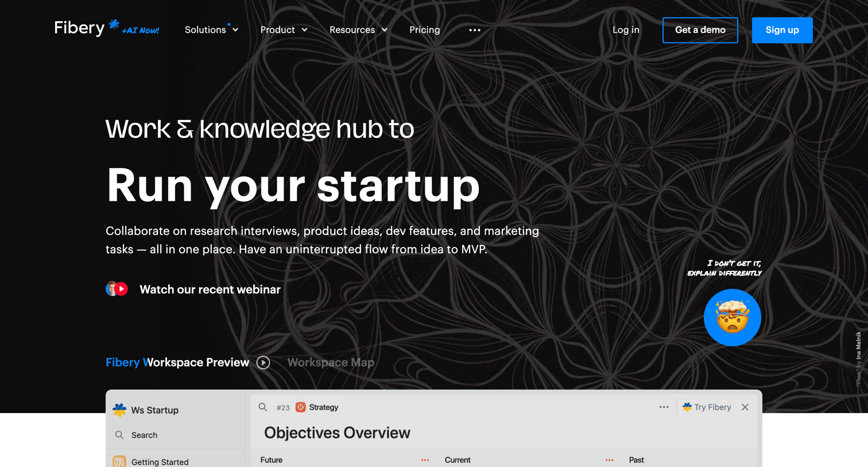Click the Try Fibery button

pos(707,407)
